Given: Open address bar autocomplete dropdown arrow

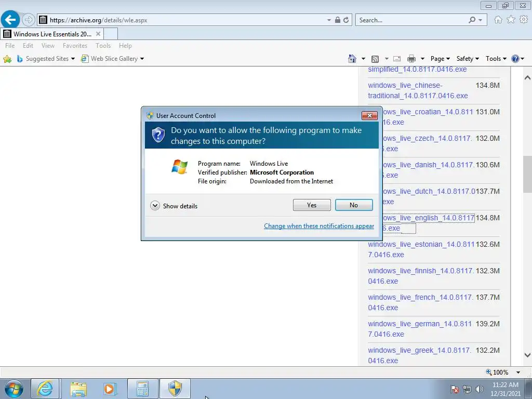Looking at the screenshot, I should pos(329,20).
